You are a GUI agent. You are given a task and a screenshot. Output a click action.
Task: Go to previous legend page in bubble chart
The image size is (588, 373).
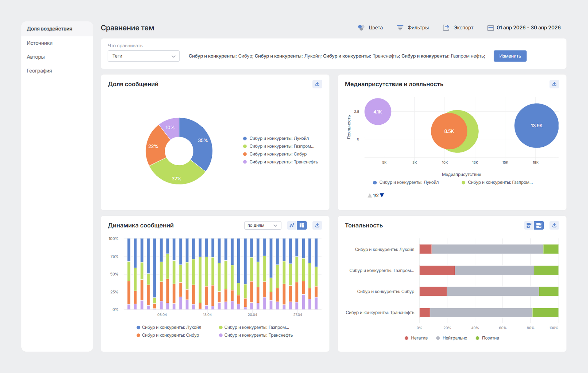369,196
